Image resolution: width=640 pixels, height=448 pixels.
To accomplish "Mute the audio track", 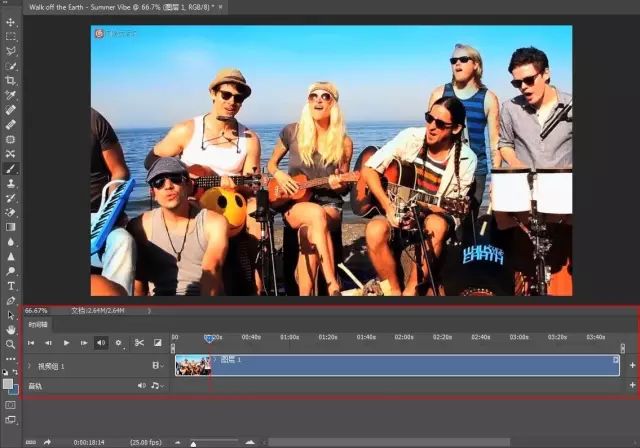I will pyautogui.click(x=141, y=385).
